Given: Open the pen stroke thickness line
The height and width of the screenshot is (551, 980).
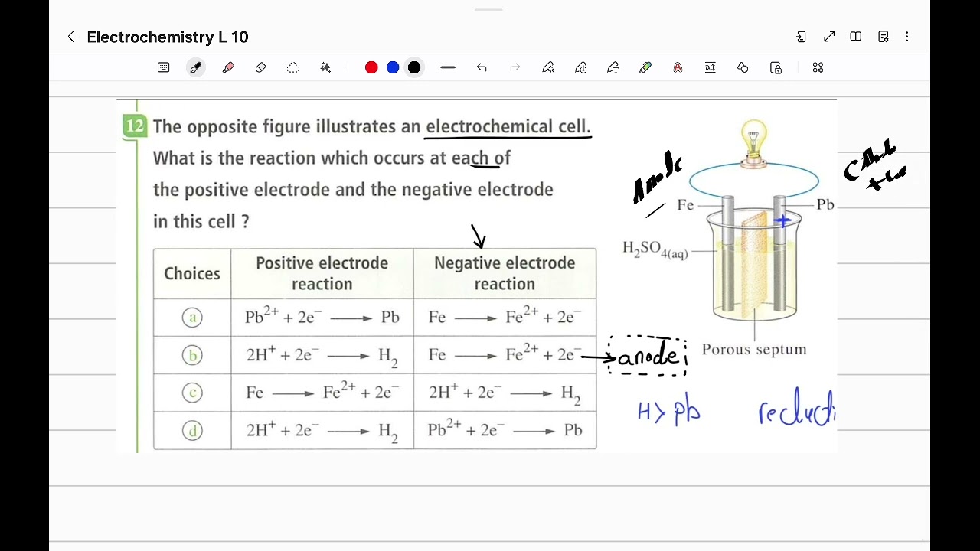Looking at the screenshot, I should tap(448, 67).
